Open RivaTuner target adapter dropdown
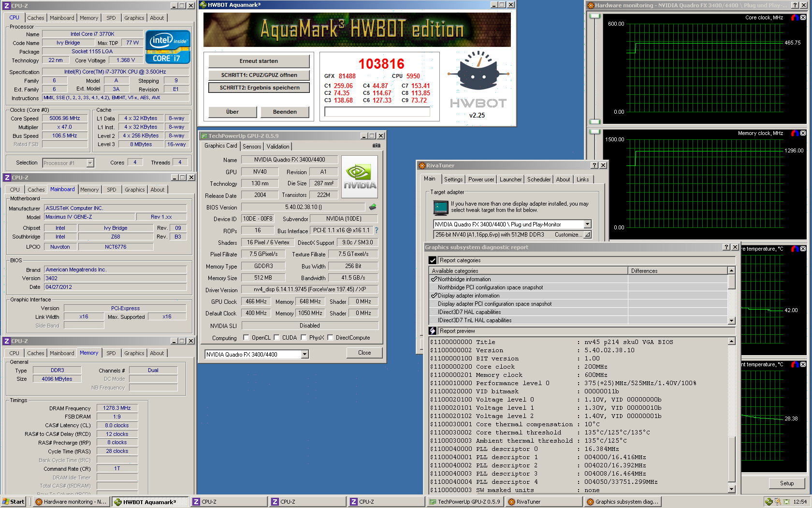The height and width of the screenshot is (508, 812). 587,224
